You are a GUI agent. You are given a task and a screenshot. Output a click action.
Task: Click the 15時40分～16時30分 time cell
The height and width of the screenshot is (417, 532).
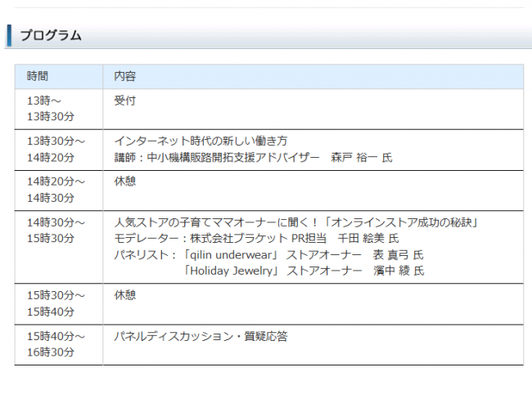(x=59, y=344)
